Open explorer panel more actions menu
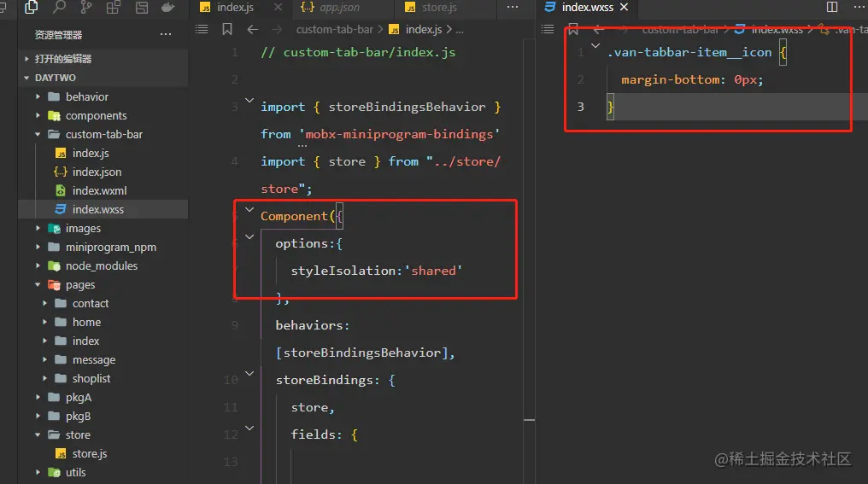This screenshot has height=484, width=868. [x=166, y=34]
